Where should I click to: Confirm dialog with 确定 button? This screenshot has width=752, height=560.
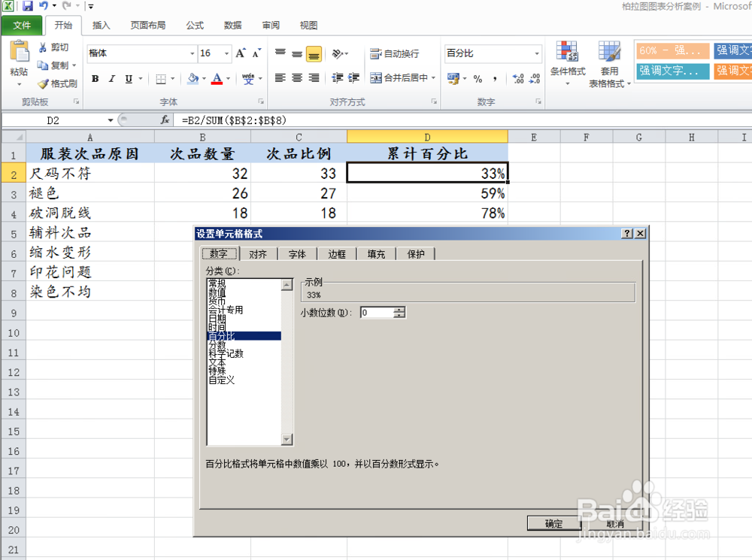click(554, 524)
